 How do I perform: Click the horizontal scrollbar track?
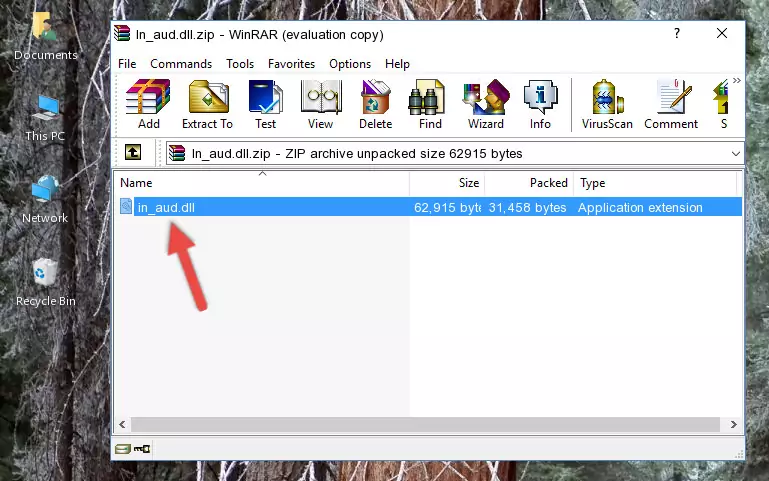tap(425, 424)
